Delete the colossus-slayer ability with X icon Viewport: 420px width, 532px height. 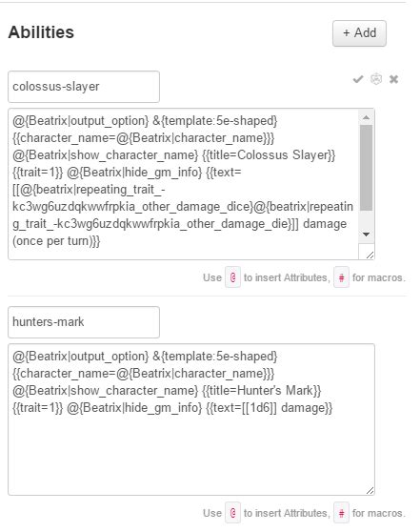coord(393,79)
